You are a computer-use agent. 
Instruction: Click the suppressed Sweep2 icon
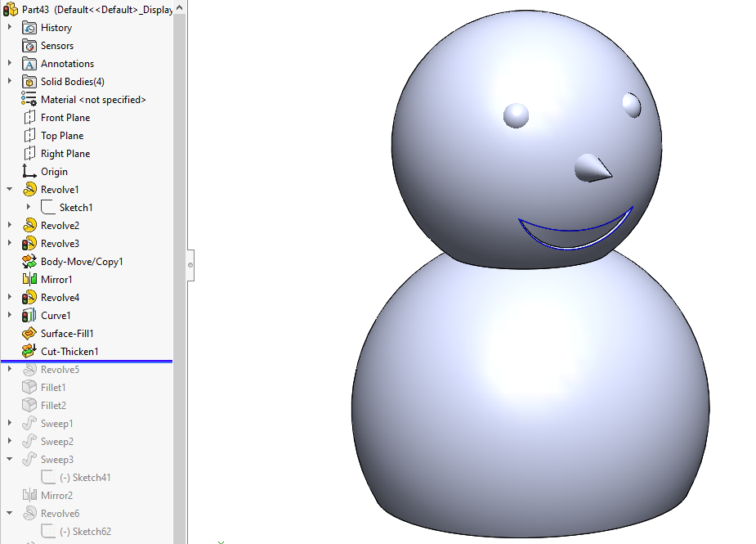(29, 441)
